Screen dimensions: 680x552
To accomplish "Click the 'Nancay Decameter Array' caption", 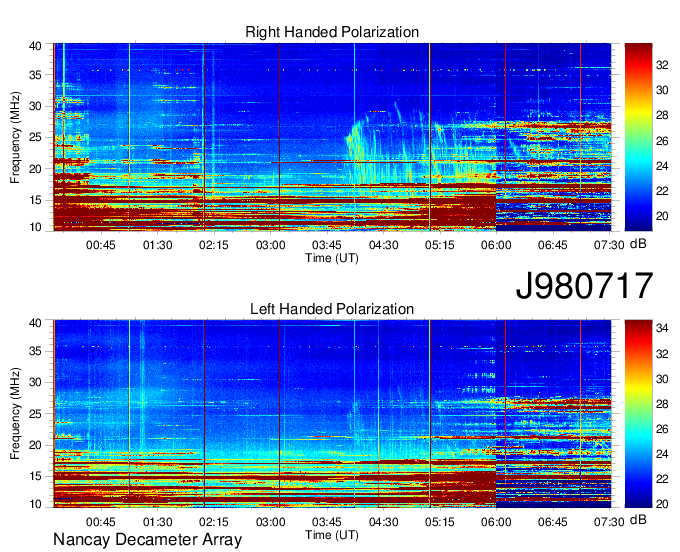I will [x=147, y=539].
